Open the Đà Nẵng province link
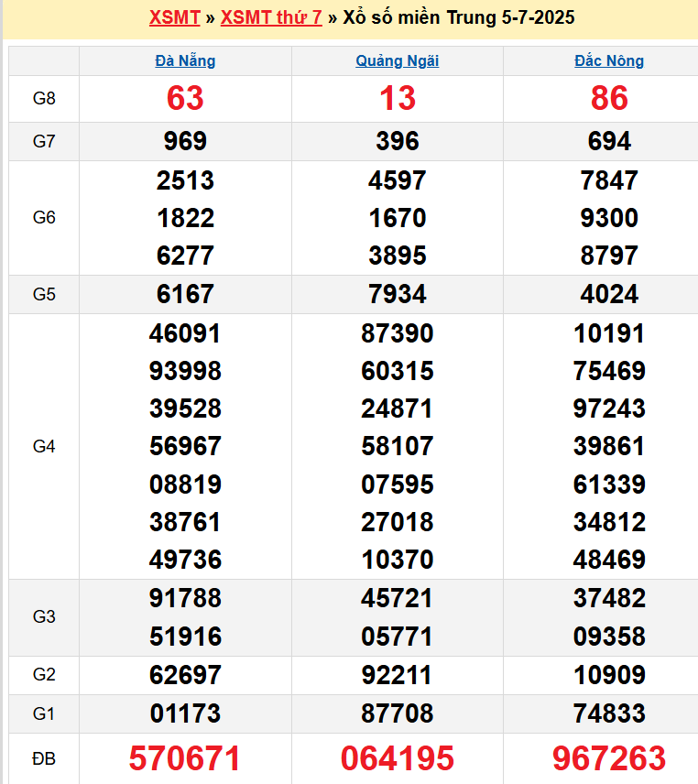Viewport: 698px width, 784px height. pos(185,61)
